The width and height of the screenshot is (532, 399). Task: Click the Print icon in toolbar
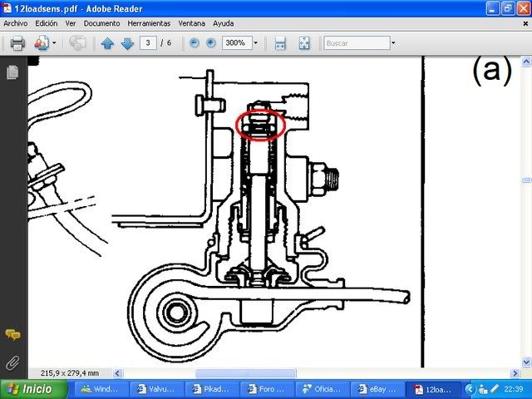tap(17, 42)
